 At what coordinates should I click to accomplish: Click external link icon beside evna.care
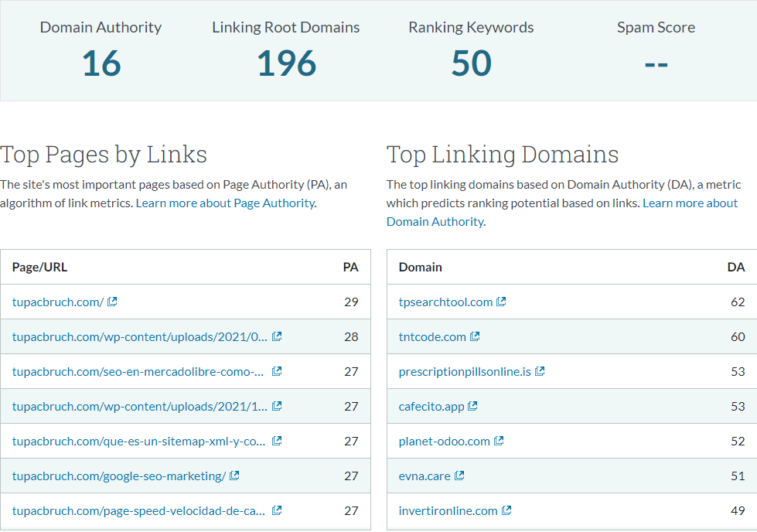459,476
